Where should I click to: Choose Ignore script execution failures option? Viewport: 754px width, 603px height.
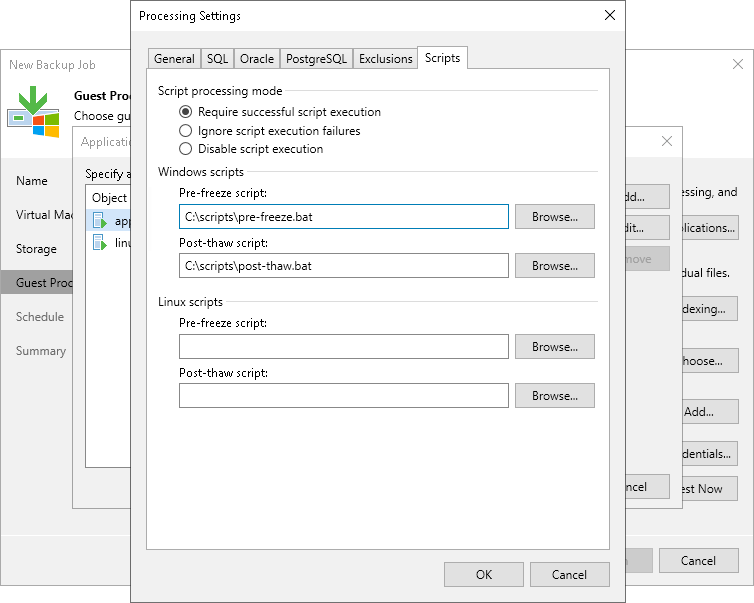pos(185,131)
